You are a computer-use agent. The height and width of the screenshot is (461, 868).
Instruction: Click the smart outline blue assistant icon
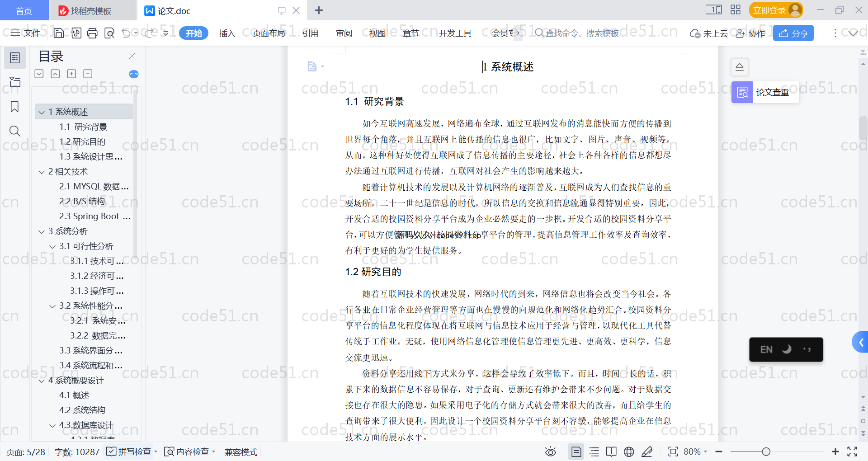pyautogui.click(x=133, y=74)
